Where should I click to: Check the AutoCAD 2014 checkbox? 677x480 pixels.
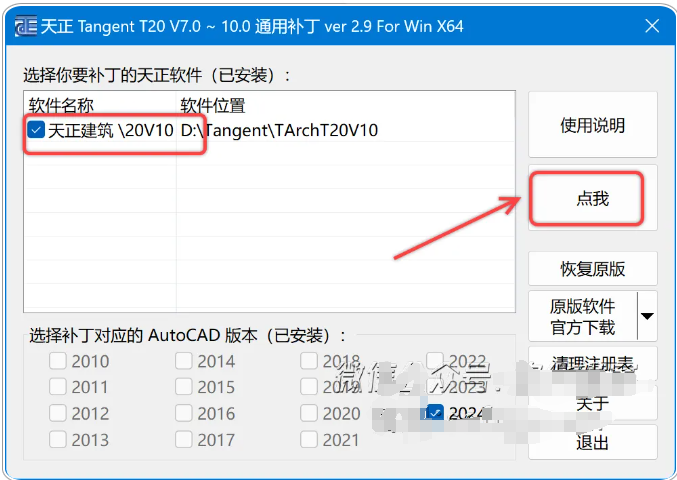[x=183, y=361]
